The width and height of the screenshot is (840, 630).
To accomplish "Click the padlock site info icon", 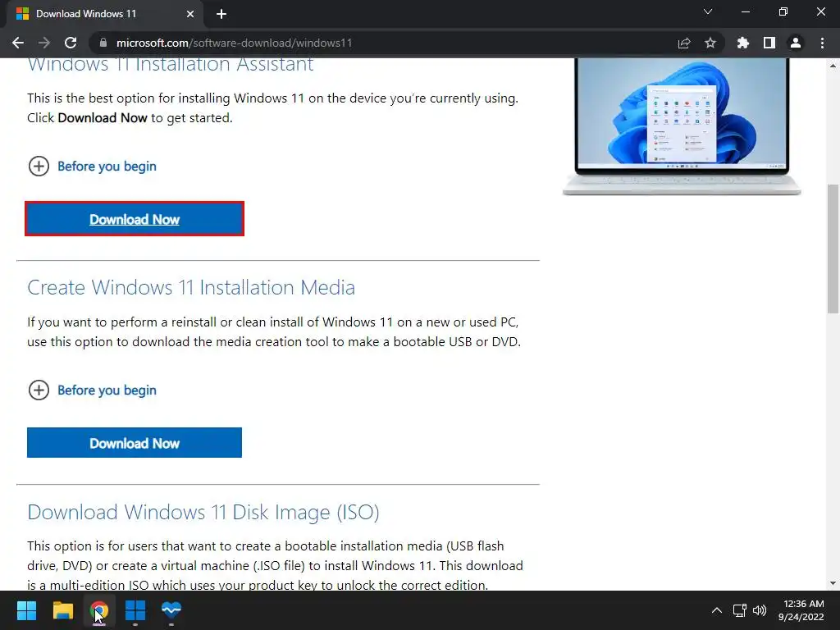I will 103,43.
